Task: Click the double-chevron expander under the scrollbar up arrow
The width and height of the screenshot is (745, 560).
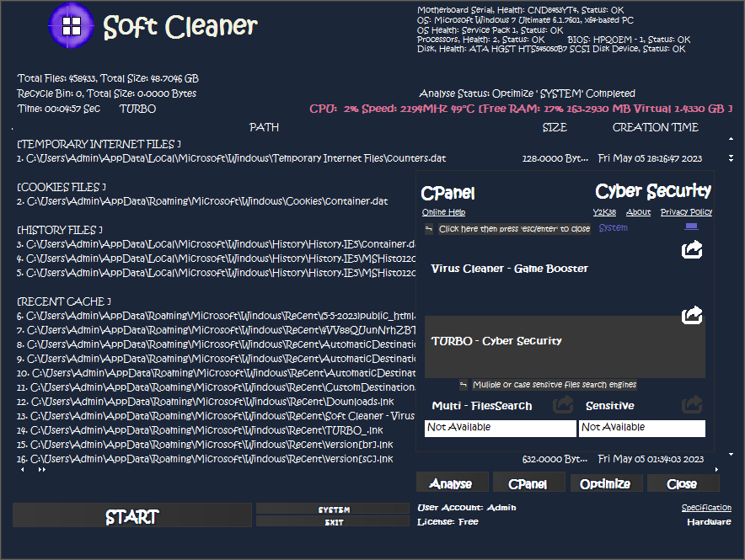Action: coord(731,158)
